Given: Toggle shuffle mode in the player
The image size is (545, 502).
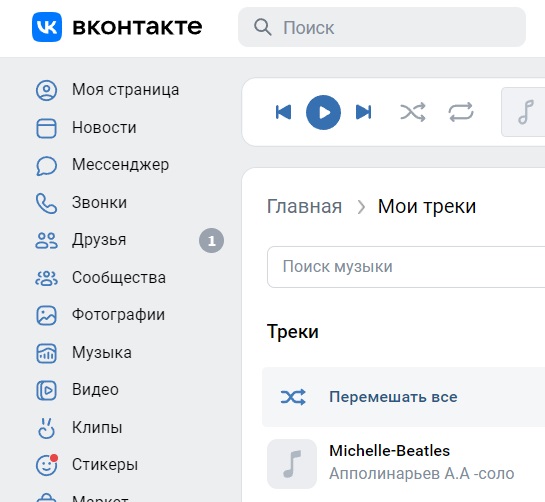Looking at the screenshot, I should coord(413,112).
